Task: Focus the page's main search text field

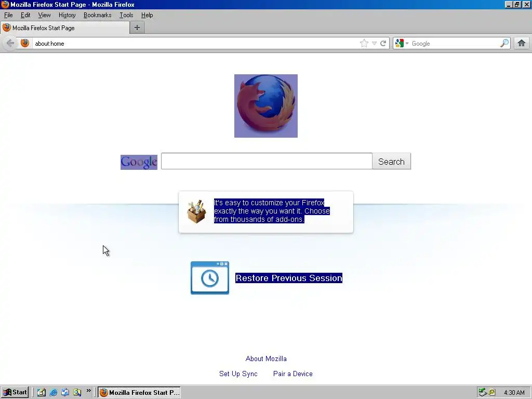Action: (267, 161)
